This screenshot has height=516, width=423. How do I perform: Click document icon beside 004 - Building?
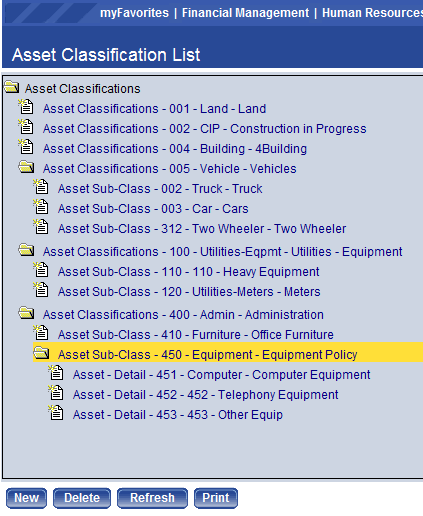26,147
